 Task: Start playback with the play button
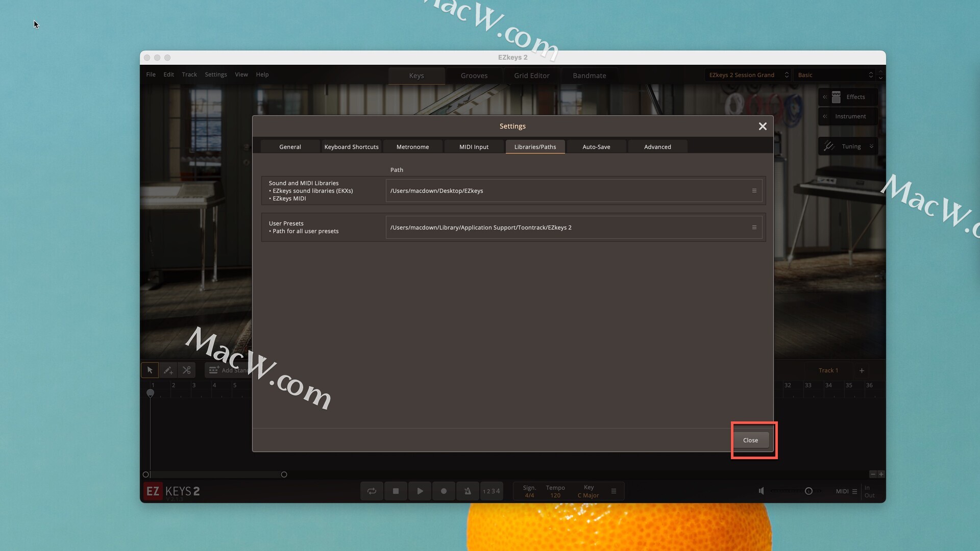point(420,491)
